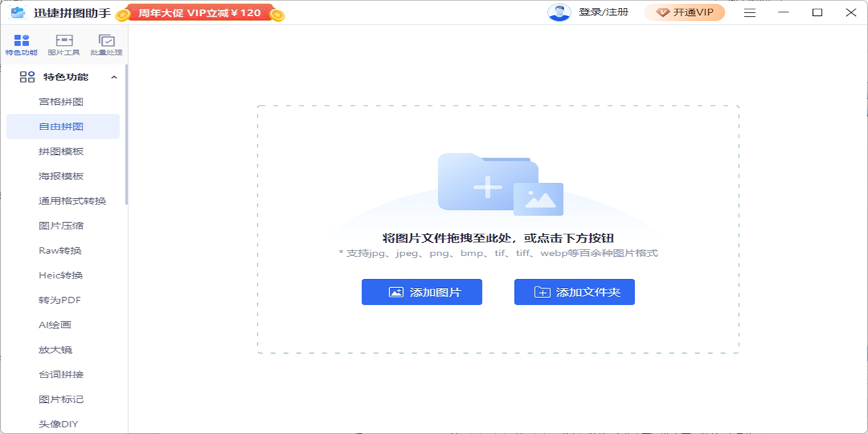Click the 迅捷拼图助手 app logo
The image size is (868, 434).
click(x=18, y=12)
